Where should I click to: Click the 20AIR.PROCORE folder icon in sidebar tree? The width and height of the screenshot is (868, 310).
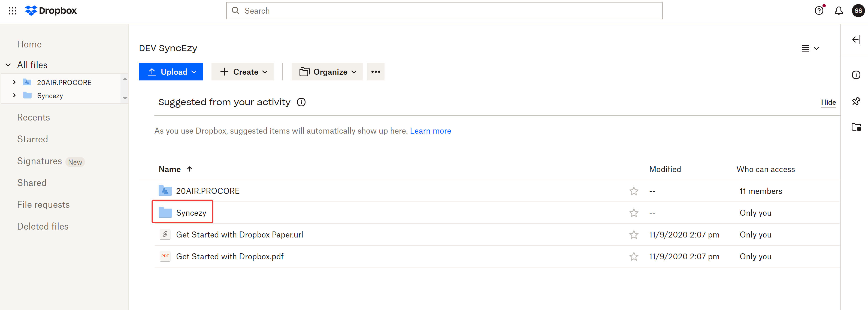coord(27,82)
